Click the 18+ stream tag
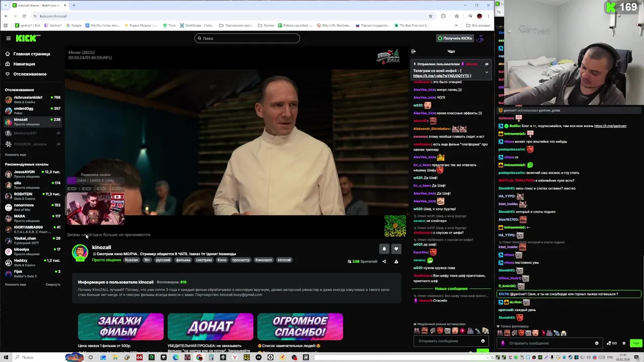Screen dimensions: 644x362 click(x=147, y=260)
